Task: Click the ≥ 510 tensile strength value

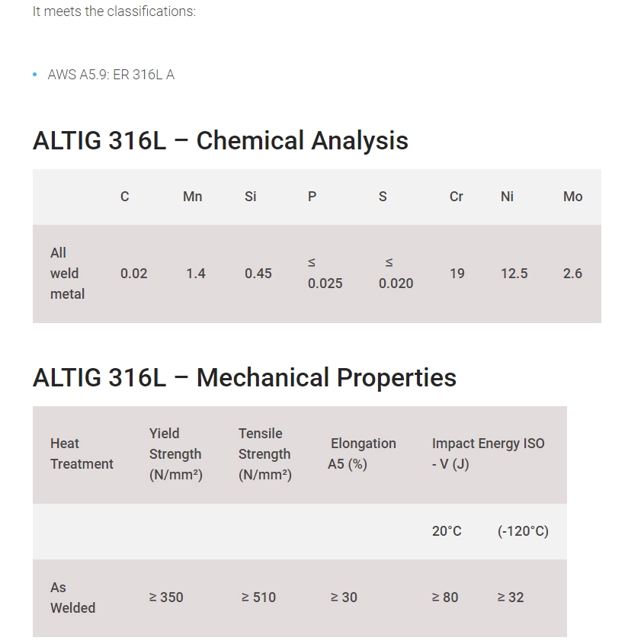Action: (258, 598)
